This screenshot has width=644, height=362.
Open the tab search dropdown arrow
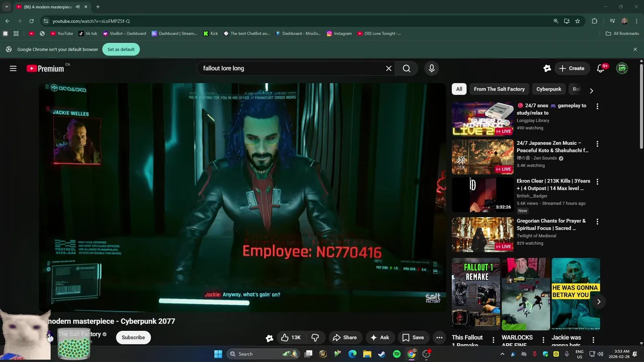point(7,7)
